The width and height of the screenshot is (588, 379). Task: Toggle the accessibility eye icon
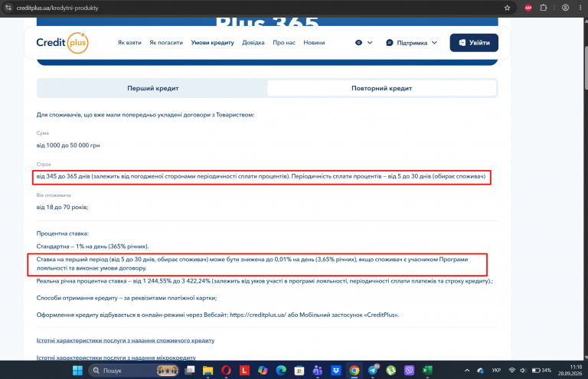[358, 43]
